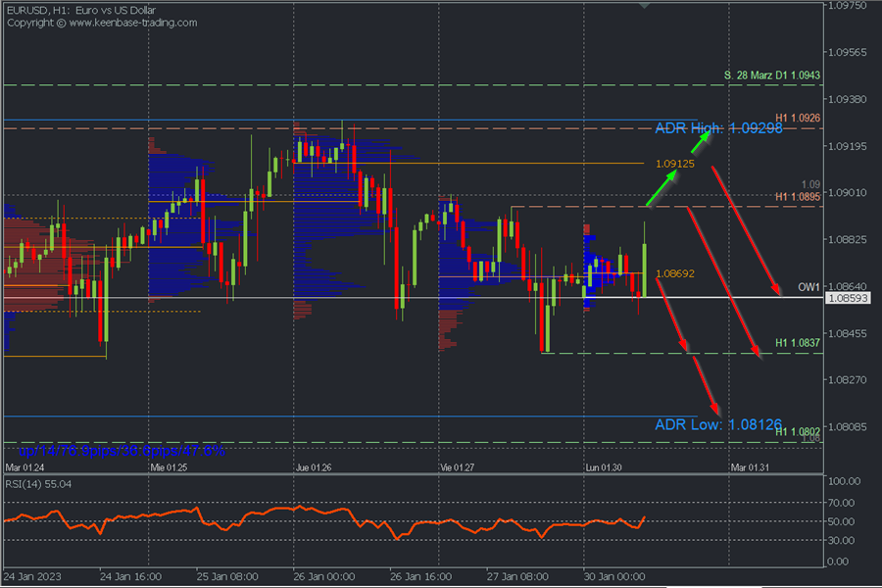
Task: Click the 1.08640 price axis value
Action: click(847, 286)
